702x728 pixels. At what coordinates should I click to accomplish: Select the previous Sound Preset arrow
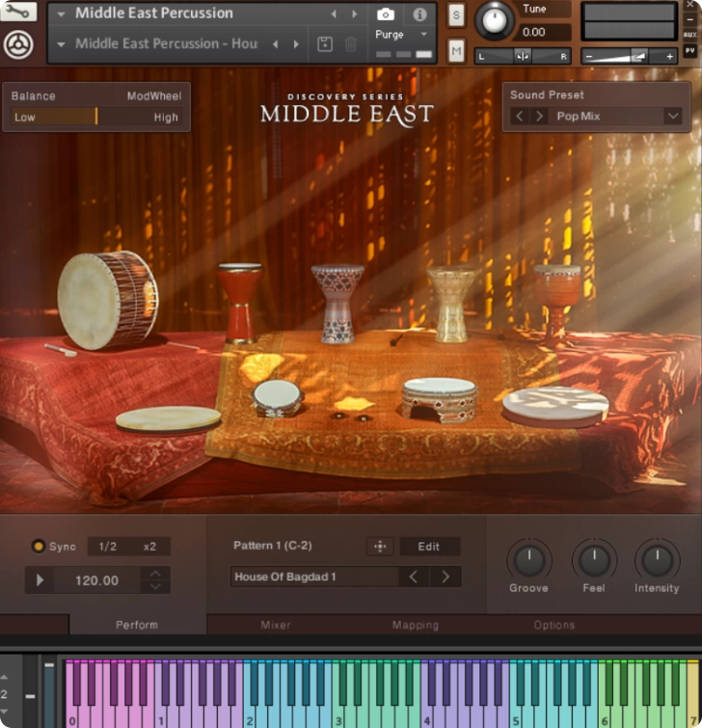pos(520,116)
